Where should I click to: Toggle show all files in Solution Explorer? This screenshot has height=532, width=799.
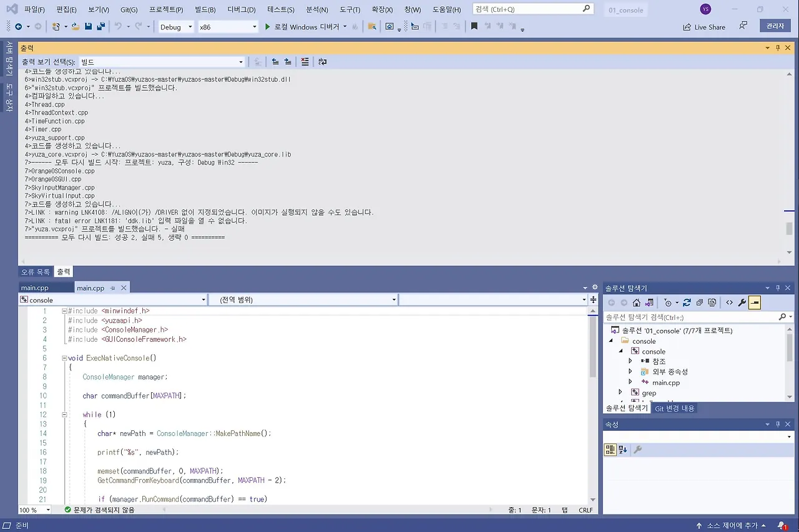pyautogui.click(x=712, y=302)
